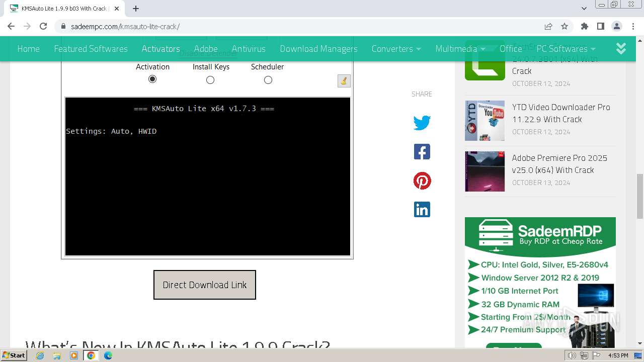Expand the Multimedia dropdown

coord(460,49)
